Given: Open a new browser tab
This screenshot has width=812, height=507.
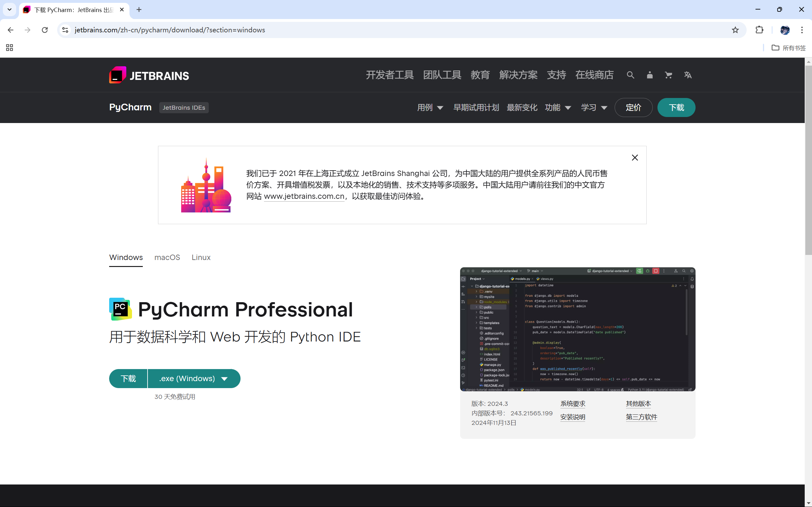Looking at the screenshot, I should [139, 10].
